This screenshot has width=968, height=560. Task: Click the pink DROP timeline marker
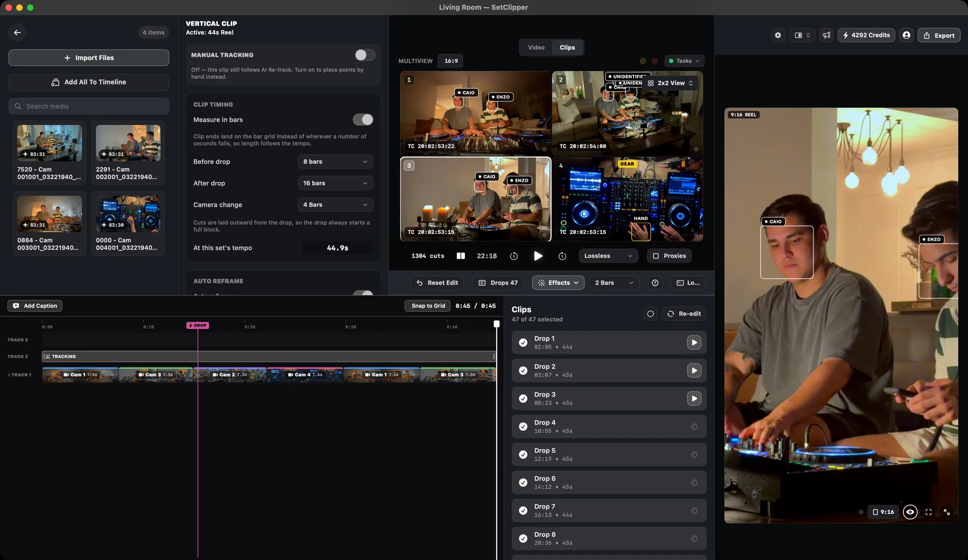pos(197,325)
